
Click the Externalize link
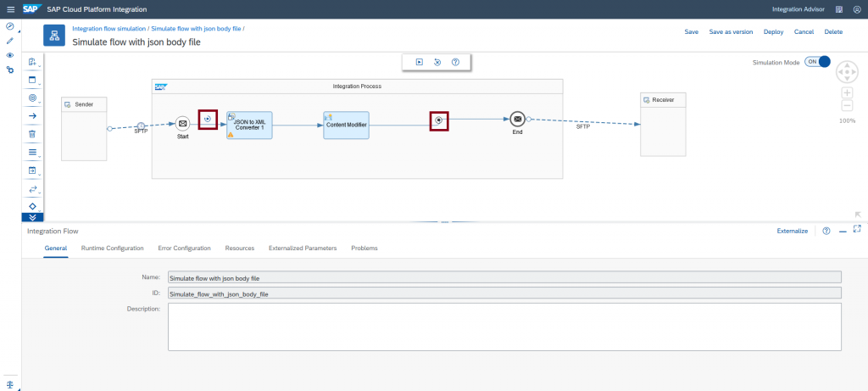tap(793, 231)
